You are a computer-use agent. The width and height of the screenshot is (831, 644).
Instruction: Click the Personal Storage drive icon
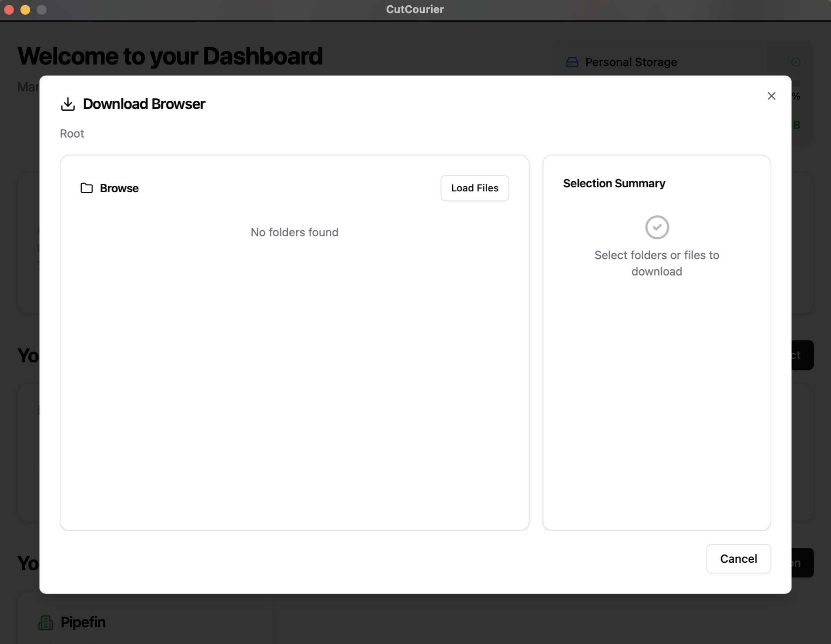[572, 62]
